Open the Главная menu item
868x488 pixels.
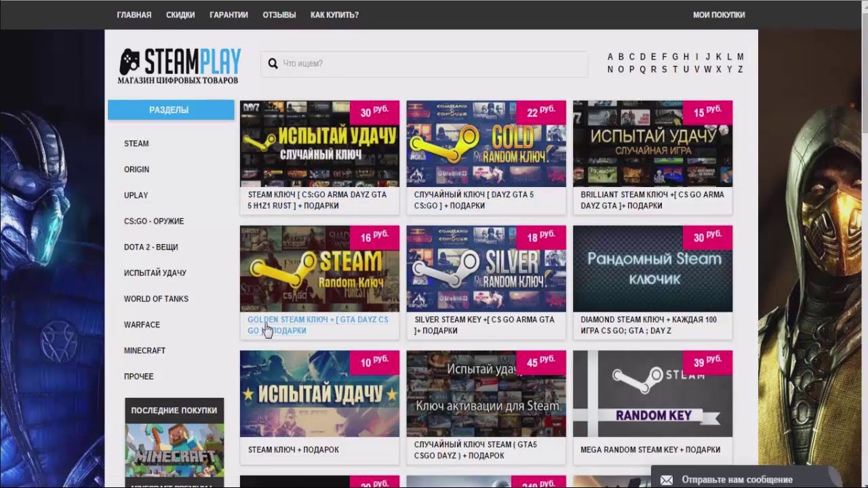[x=134, y=15]
